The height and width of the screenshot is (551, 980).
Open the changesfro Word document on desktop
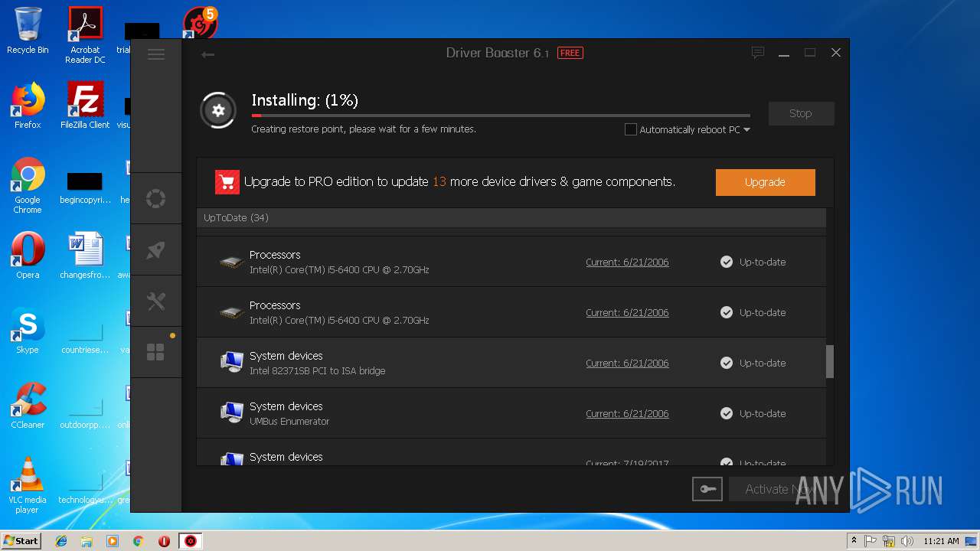85,256
